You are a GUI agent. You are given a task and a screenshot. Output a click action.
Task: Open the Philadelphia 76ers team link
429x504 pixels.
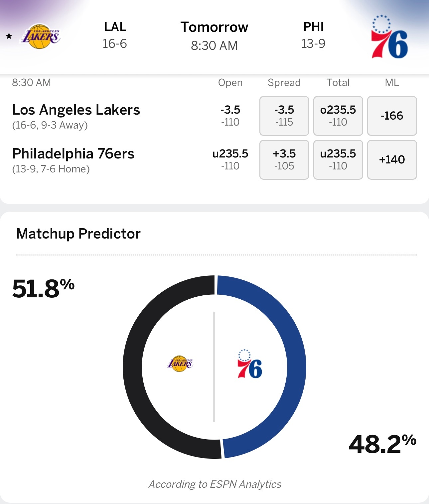(x=73, y=154)
